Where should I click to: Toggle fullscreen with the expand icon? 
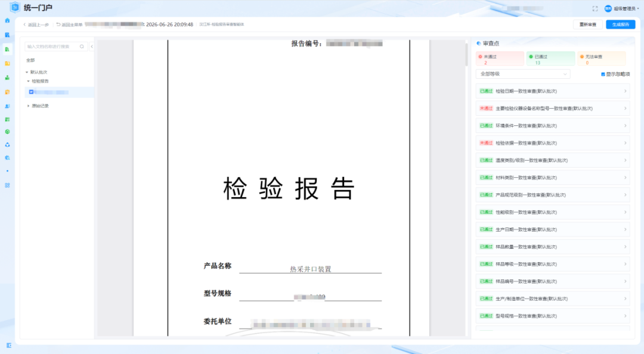[x=595, y=8]
